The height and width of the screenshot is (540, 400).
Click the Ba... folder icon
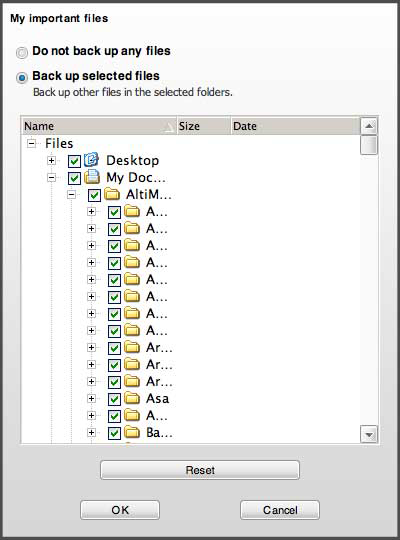tap(132, 432)
